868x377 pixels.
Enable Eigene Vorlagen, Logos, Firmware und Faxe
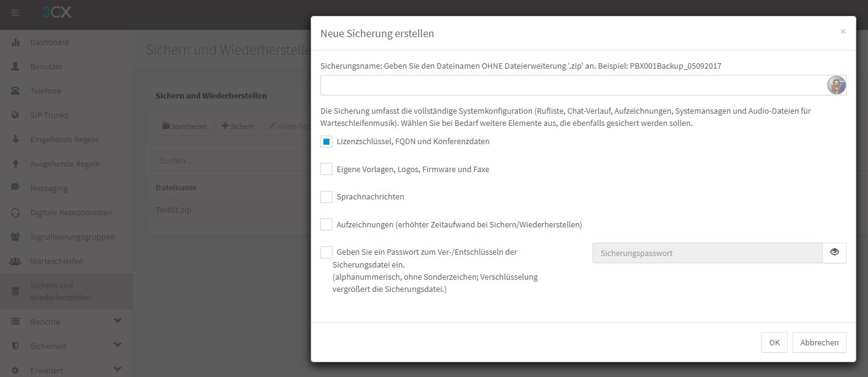(326, 169)
